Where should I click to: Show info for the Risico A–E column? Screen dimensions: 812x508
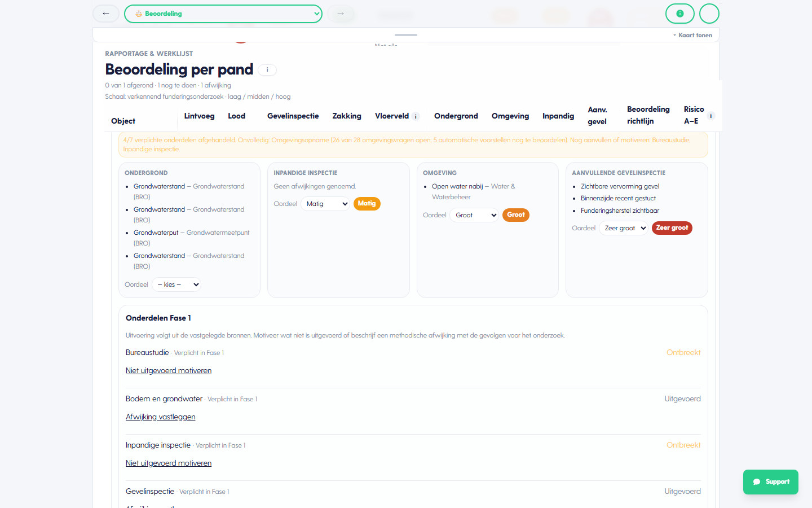(711, 116)
